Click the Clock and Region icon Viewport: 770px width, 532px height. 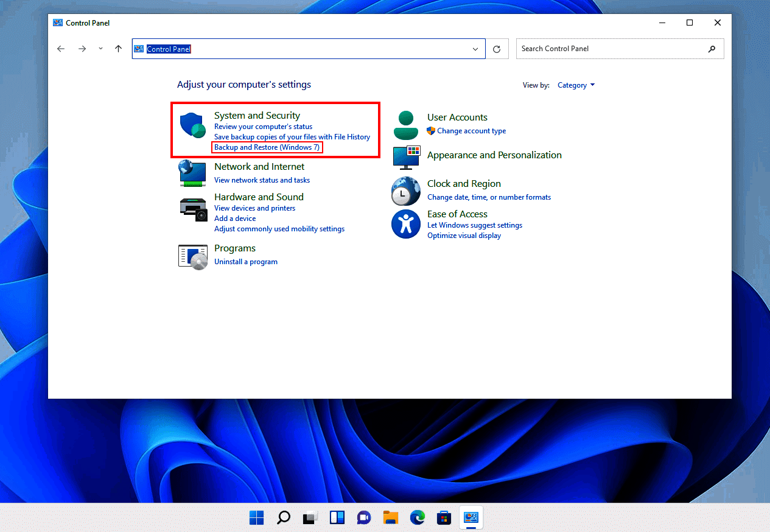pos(405,191)
